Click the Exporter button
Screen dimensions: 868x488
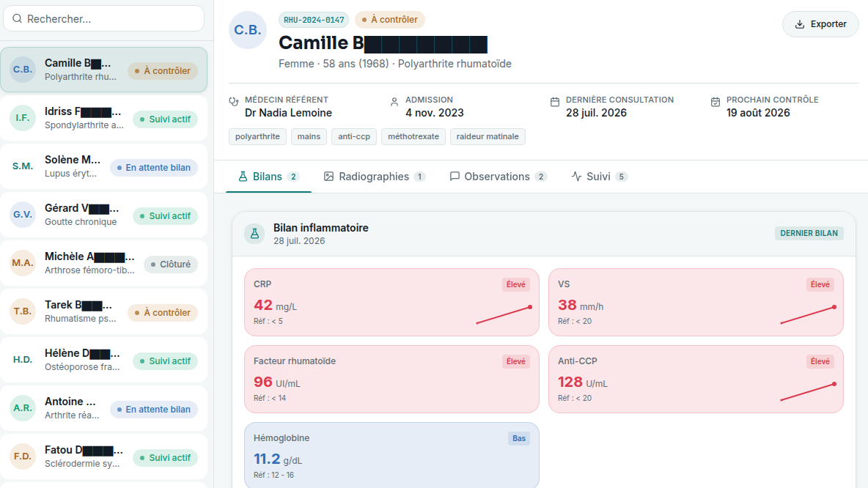coord(820,24)
